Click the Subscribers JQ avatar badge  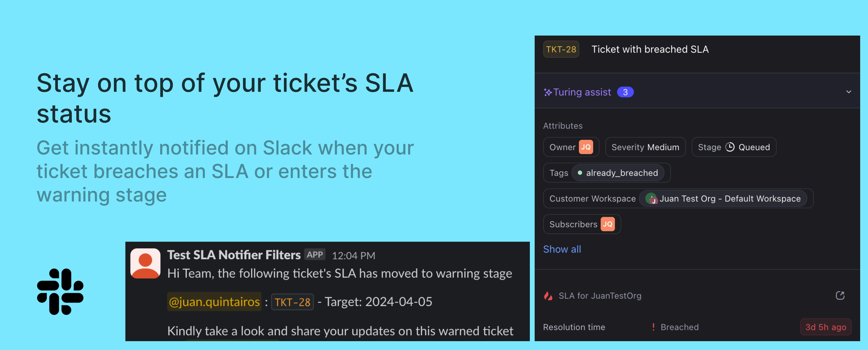coord(607,224)
